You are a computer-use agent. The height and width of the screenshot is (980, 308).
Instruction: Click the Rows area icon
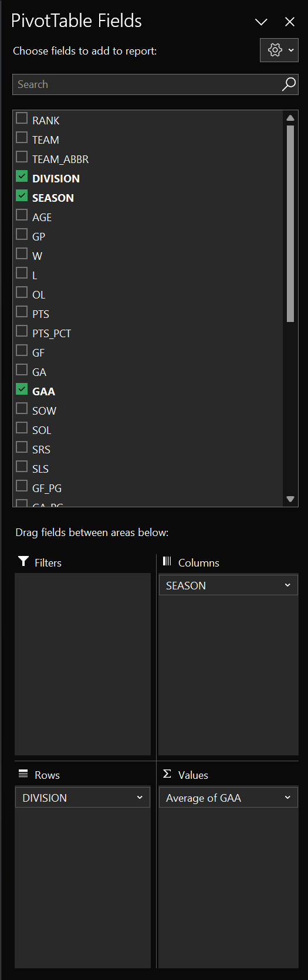pyautogui.click(x=23, y=774)
